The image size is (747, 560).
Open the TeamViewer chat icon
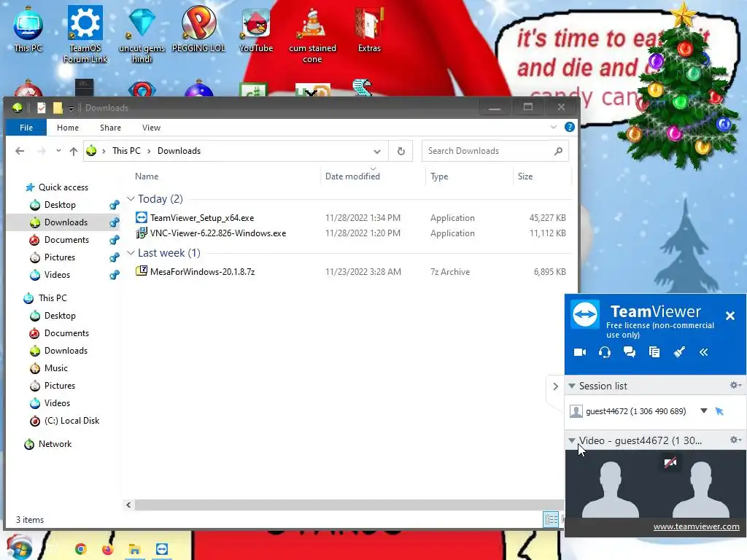coord(630,352)
